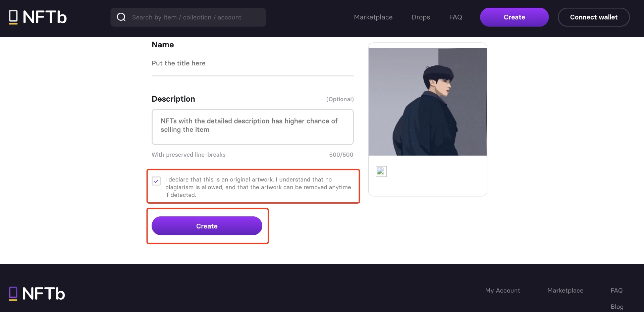The image size is (644, 312).
Task: Click into the Description text area
Action: tap(253, 127)
